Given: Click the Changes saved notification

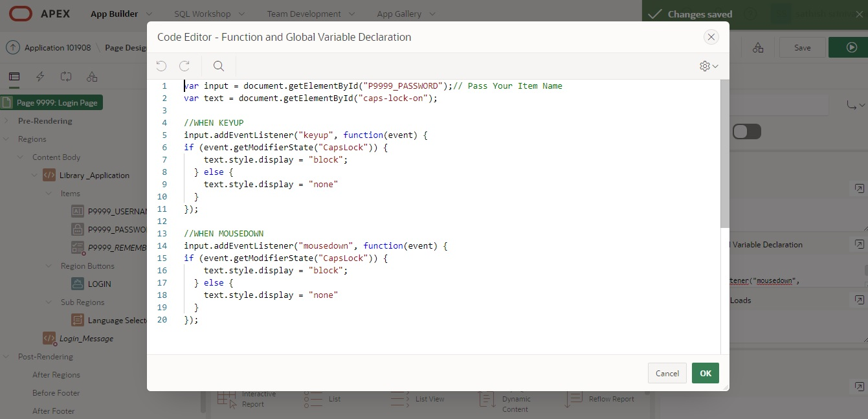Looking at the screenshot, I should click(755, 14).
